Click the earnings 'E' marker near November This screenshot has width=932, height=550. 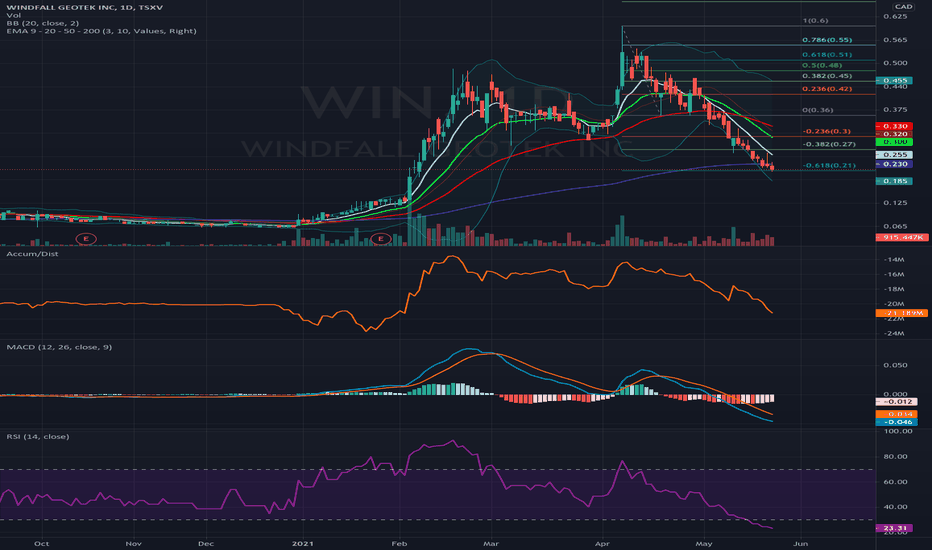[x=86, y=239]
